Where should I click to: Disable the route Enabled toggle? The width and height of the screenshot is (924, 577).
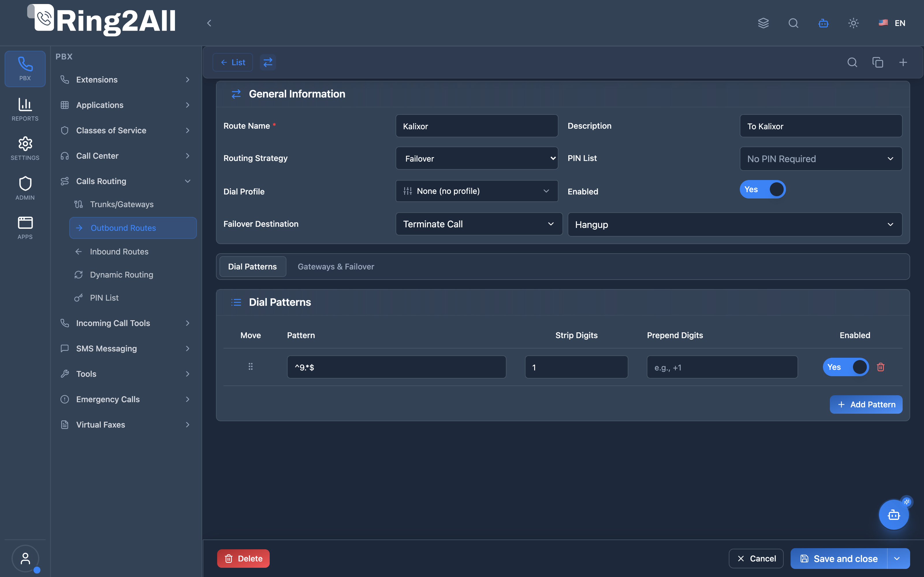pyautogui.click(x=763, y=189)
